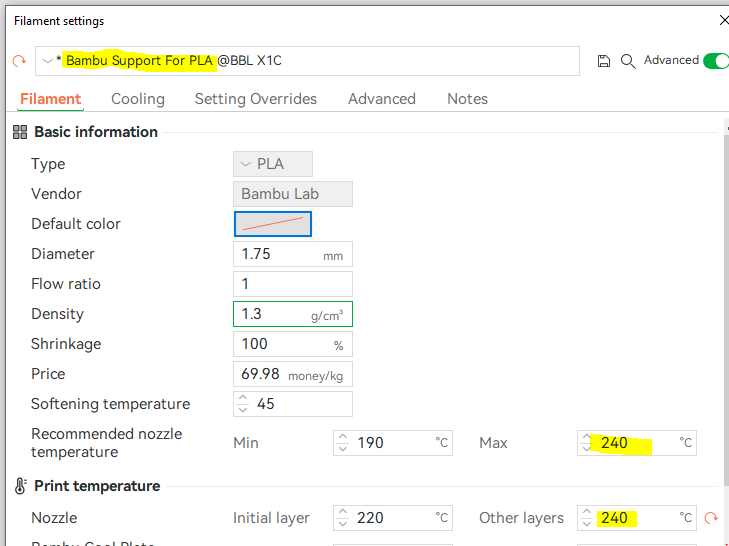
Task: Open the Setting Overrides tab
Action: pyautogui.click(x=255, y=99)
